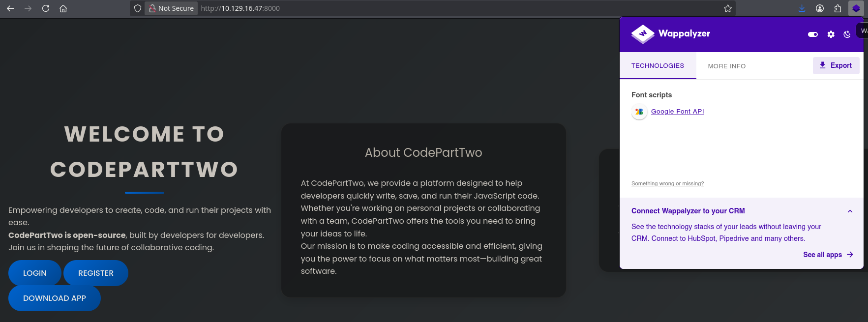This screenshot has height=322, width=868.
Task: Reload the current page
Action: 46,8
